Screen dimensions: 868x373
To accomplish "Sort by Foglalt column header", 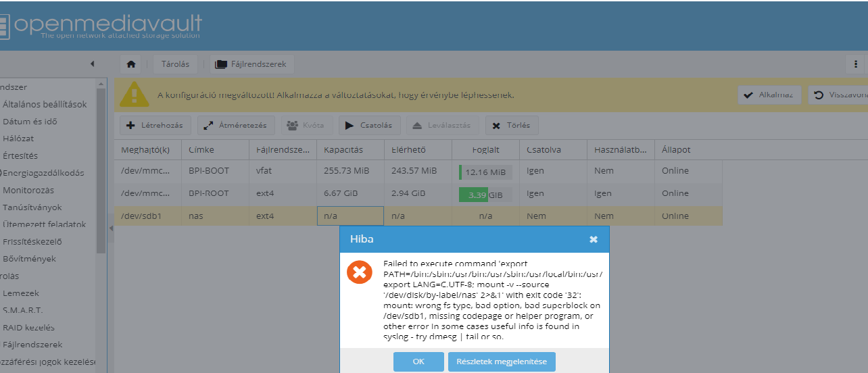I will 485,149.
